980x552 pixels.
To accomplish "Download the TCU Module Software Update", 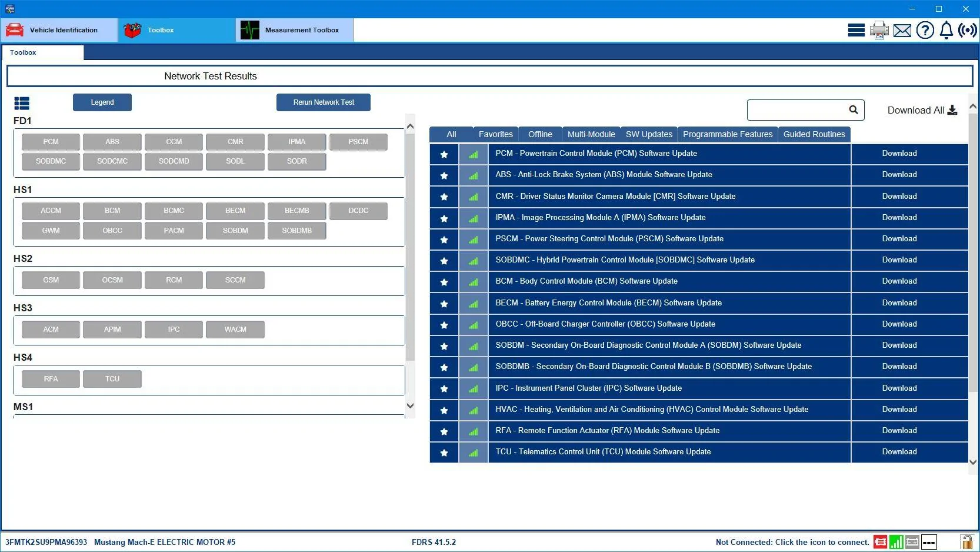I will [x=899, y=452].
